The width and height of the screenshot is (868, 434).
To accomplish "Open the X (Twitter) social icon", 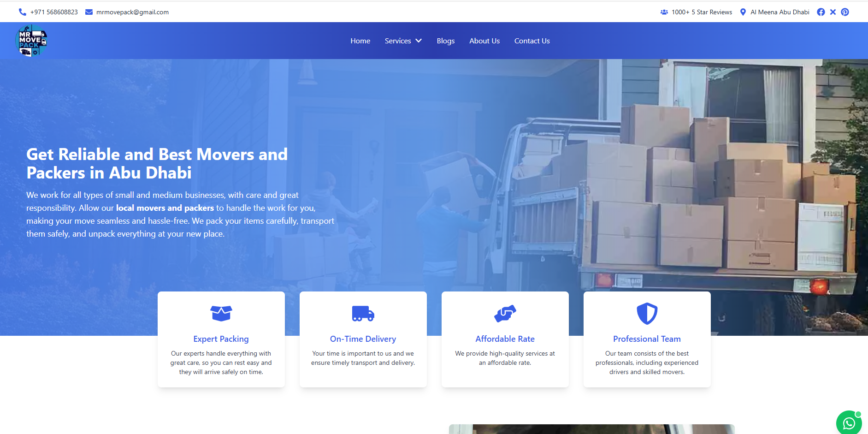I will [x=833, y=12].
